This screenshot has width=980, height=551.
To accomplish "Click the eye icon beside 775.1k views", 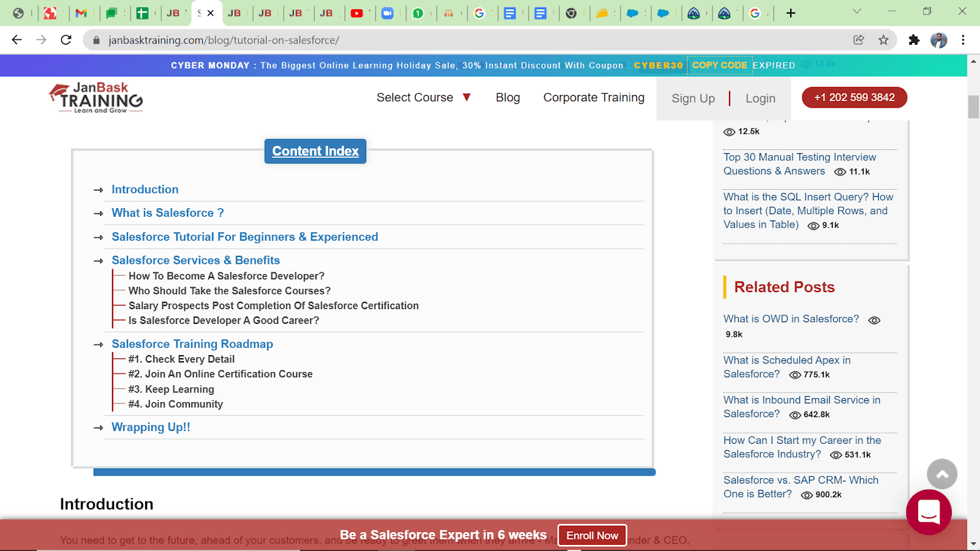I will (x=795, y=375).
